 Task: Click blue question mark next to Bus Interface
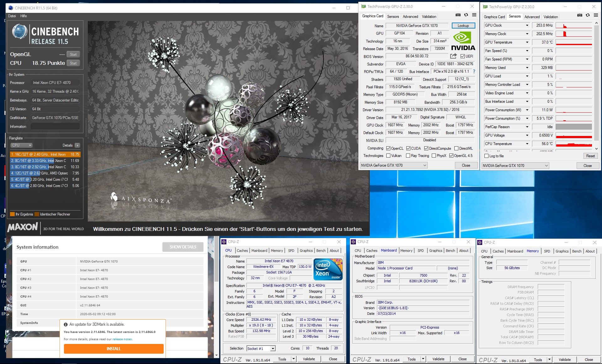(x=474, y=71)
